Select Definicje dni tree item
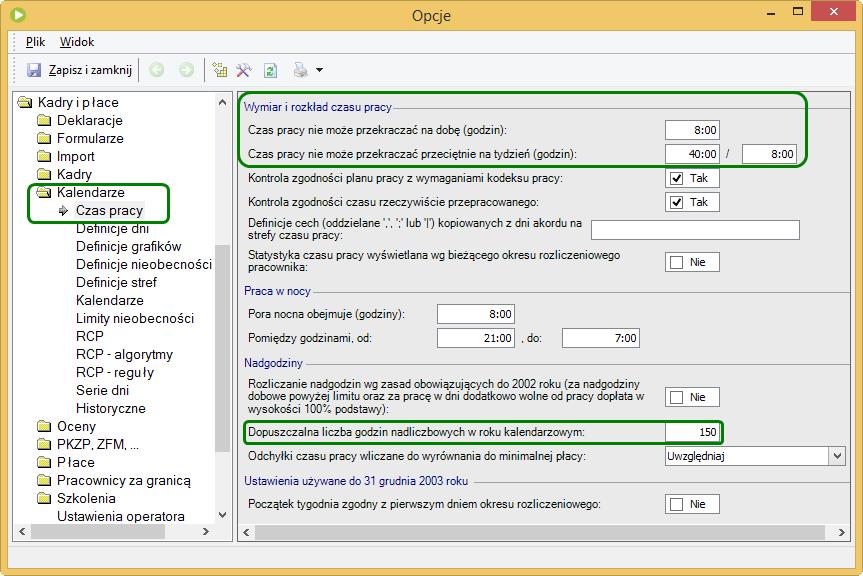This screenshot has width=863, height=576. pos(112,228)
